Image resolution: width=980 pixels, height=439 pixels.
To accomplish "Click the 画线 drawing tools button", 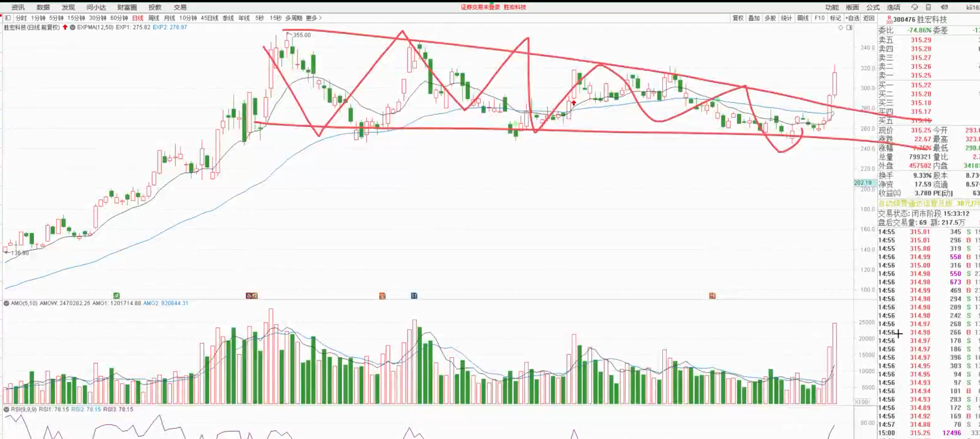I will [x=803, y=18].
